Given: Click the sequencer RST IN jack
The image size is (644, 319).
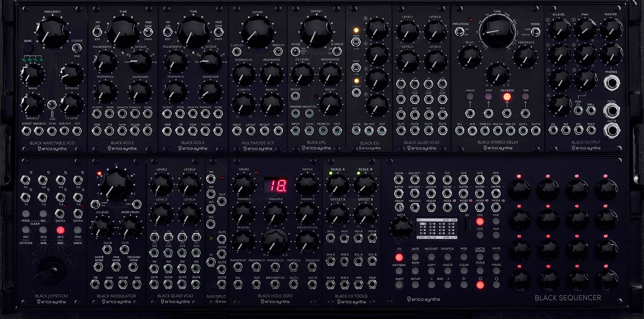Looking at the screenshot, I should (x=398, y=194).
